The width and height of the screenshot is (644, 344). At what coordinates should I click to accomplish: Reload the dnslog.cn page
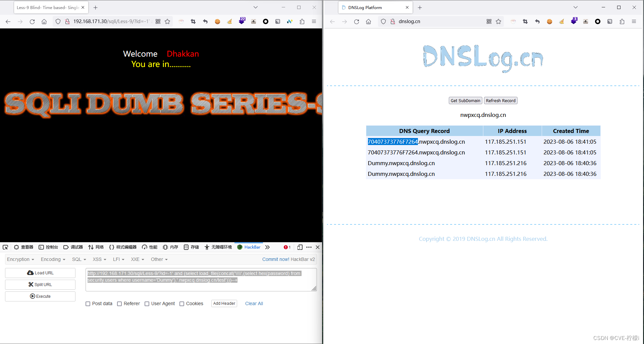point(357,21)
